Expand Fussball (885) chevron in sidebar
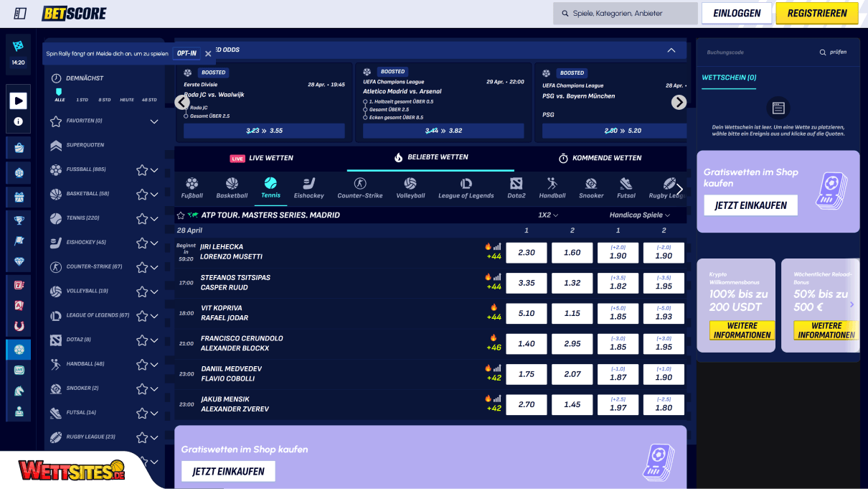 tap(154, 170)
